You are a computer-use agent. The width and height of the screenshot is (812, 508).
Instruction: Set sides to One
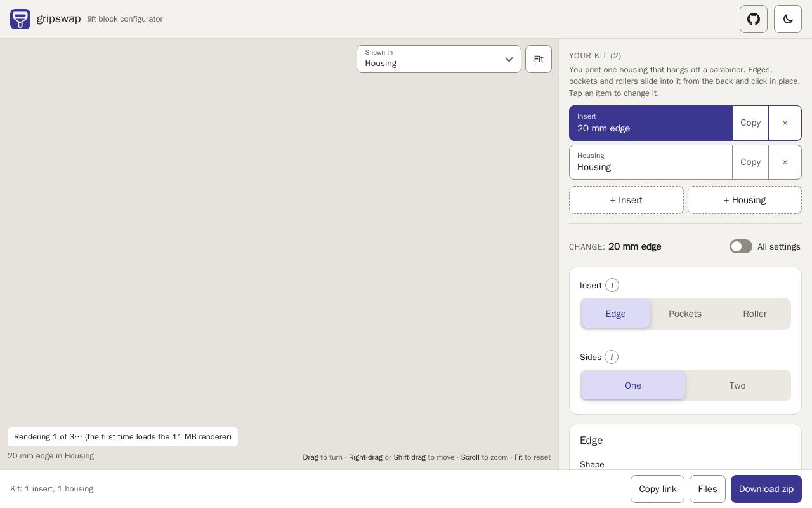click(x=633, y=385)
